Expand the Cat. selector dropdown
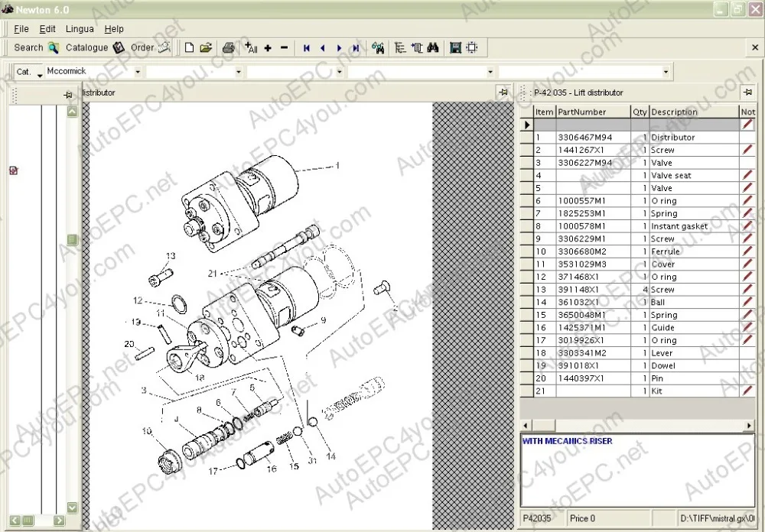The height and width of the screenshot is (532, 765). 36,71
